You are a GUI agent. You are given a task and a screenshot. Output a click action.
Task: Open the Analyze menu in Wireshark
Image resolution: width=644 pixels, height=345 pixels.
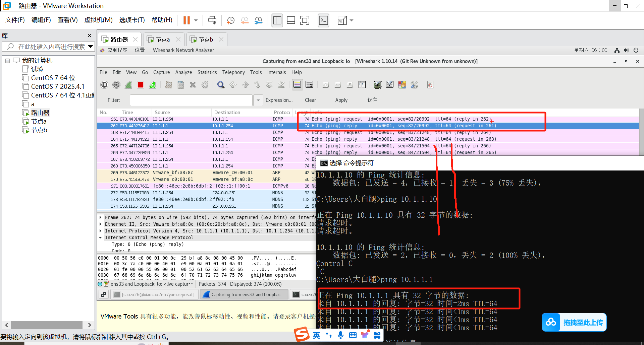coord(183,72)
